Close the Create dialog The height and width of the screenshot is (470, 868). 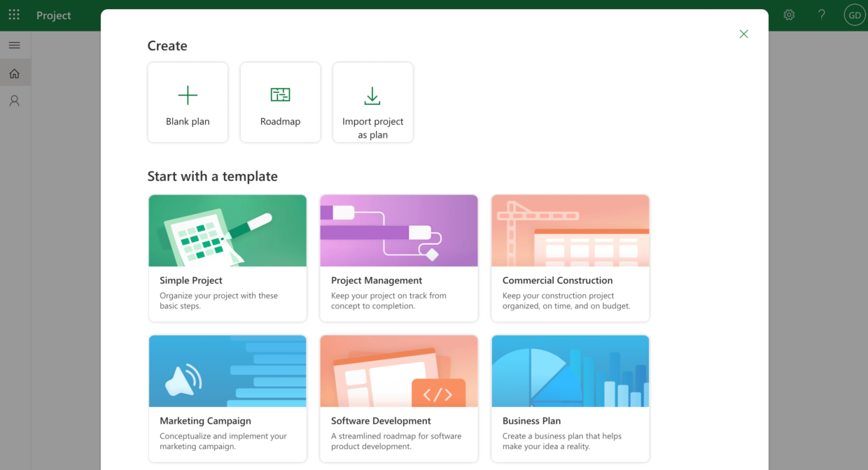click(743, 34)
